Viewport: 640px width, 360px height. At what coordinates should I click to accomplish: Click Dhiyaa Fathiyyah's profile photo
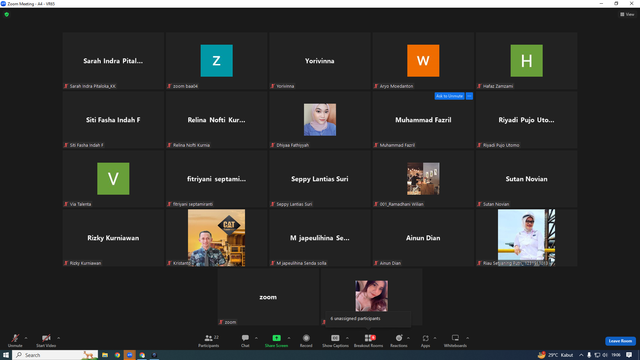320,120
